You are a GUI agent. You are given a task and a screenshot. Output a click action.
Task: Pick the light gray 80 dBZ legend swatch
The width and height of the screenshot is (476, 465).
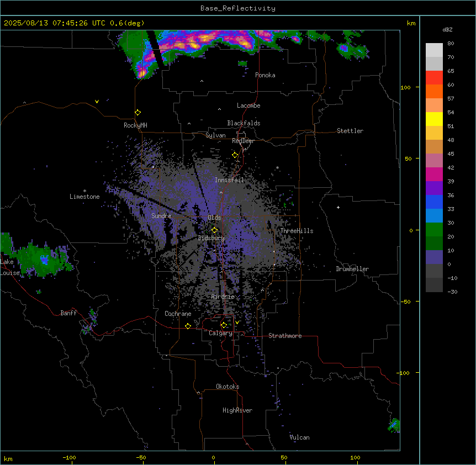(434, 50)
